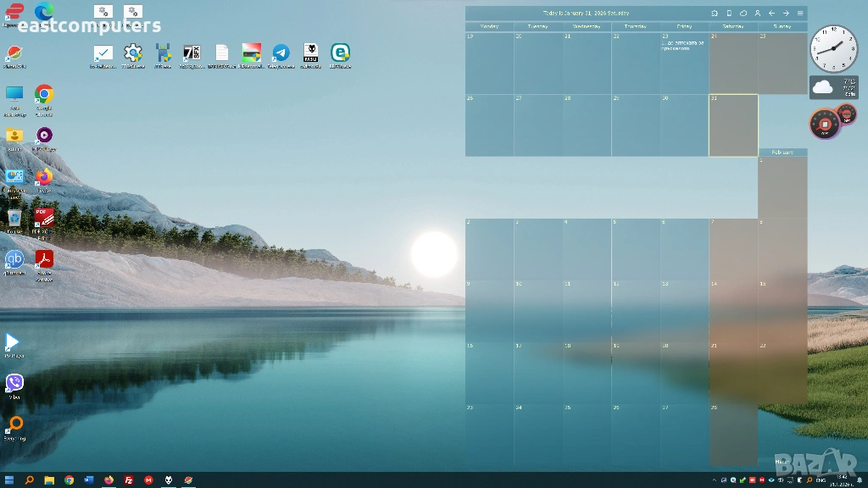Open the calendar widget's settings gear icon
The height and width of the screenshot is (488, 868).
click(715, 14)
